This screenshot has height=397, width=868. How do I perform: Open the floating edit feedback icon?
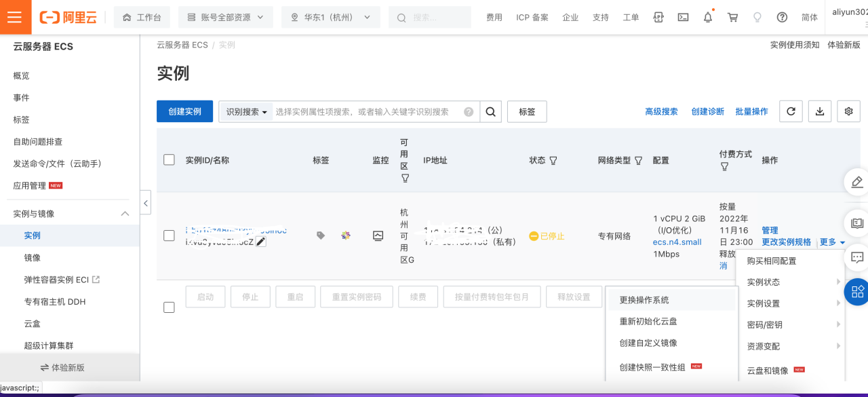click(x=856, y=182)
